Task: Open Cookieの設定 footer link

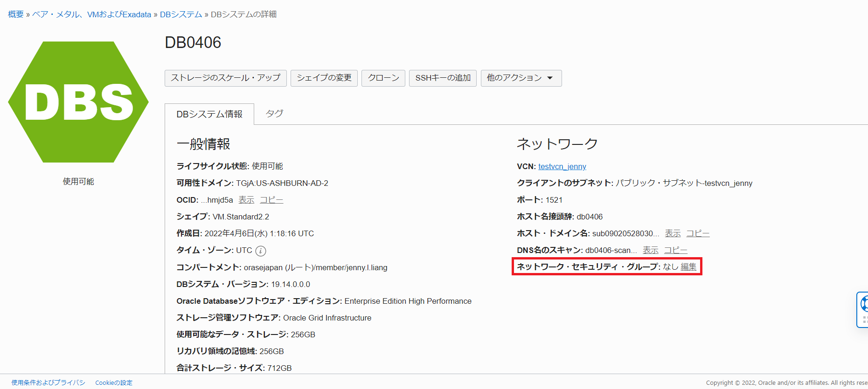Action: click(x=114, y=382)
